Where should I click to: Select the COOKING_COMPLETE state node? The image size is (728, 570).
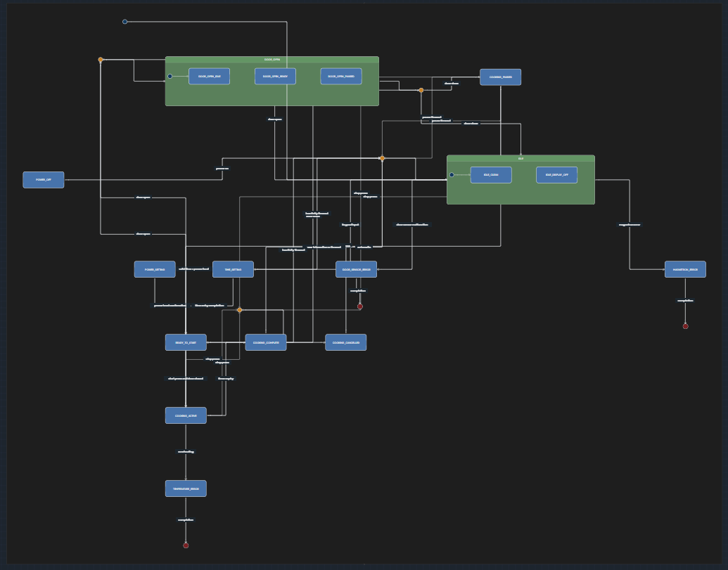coord(266,342)
